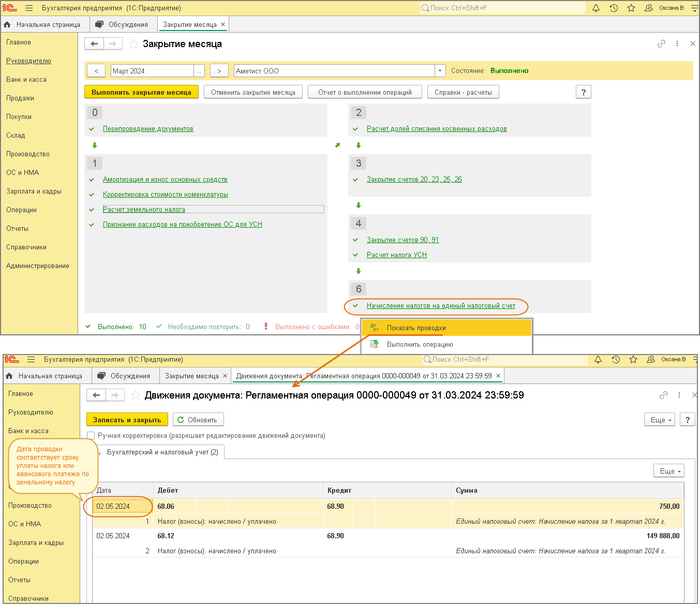
Task: Choose Выполнить операцию in context menu
Action: [446, 344]
